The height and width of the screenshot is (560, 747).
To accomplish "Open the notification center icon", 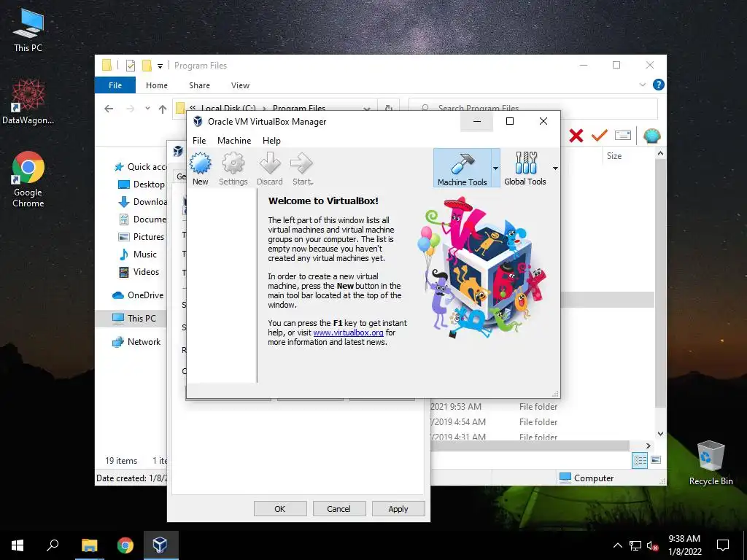I will tap(723, 545).
